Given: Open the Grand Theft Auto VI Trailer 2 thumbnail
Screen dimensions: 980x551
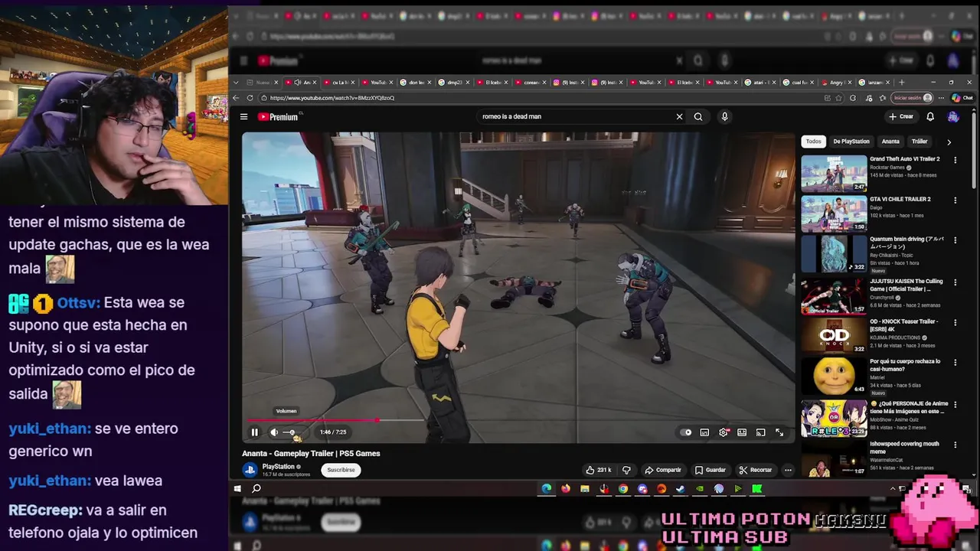Looking at the screenshot, I should 834,173.
